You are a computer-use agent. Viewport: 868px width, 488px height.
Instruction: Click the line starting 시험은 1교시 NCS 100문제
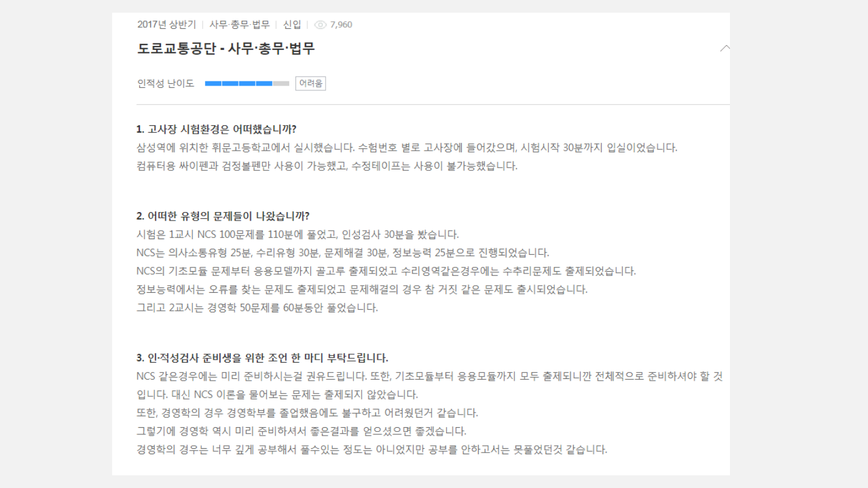(298, 234)
